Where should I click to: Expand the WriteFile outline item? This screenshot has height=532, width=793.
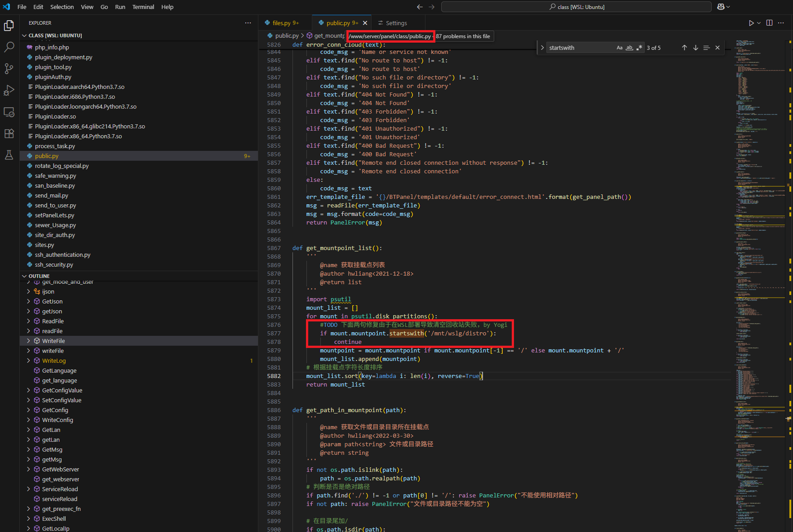point(28,341)
